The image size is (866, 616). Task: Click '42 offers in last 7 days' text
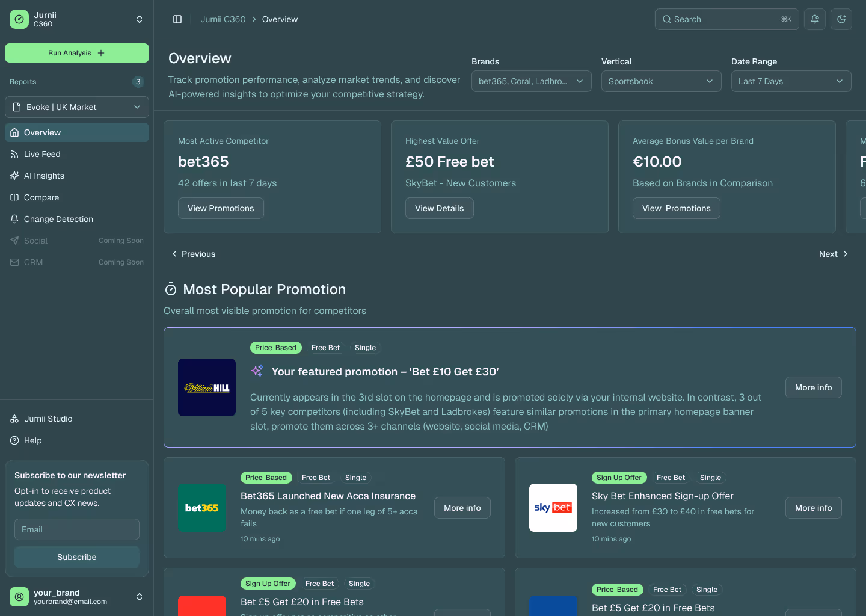tap(227, 183)
